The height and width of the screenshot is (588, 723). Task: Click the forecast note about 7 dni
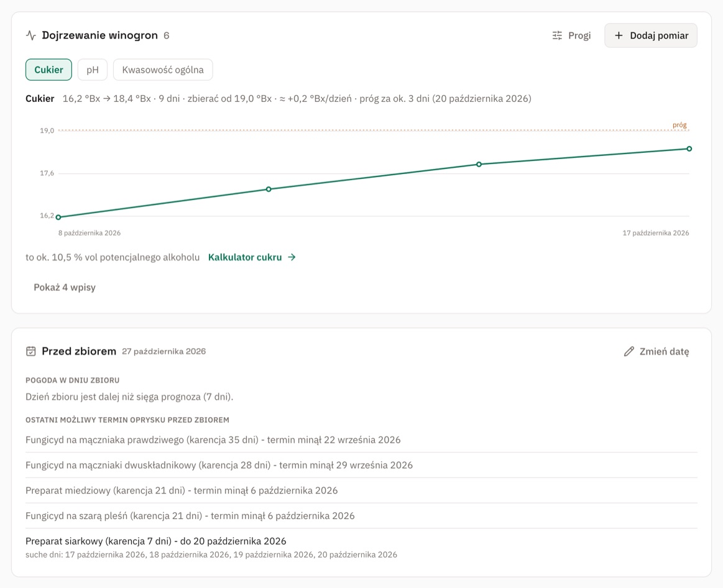pos(129,397)
